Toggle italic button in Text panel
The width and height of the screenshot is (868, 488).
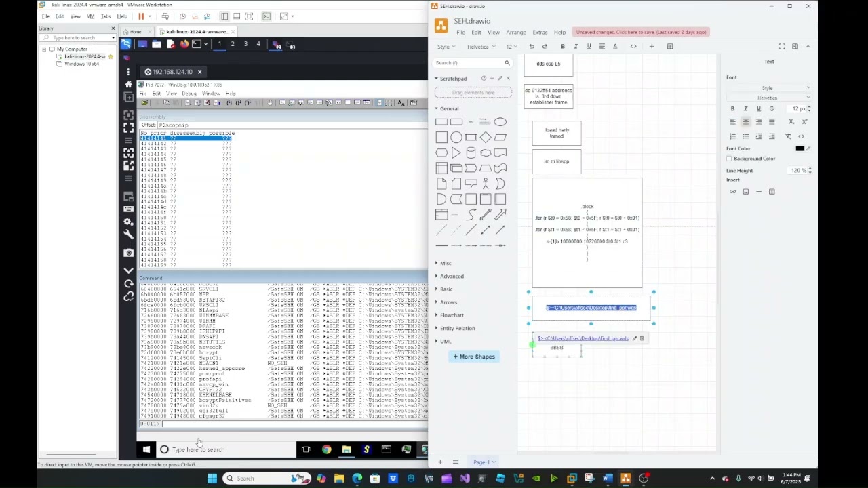click(x=745, y=108)
